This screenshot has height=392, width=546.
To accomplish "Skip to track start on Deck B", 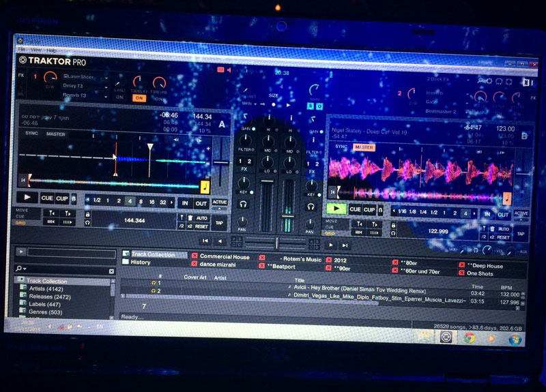I will pyautogui.click(x=333, y=192).
